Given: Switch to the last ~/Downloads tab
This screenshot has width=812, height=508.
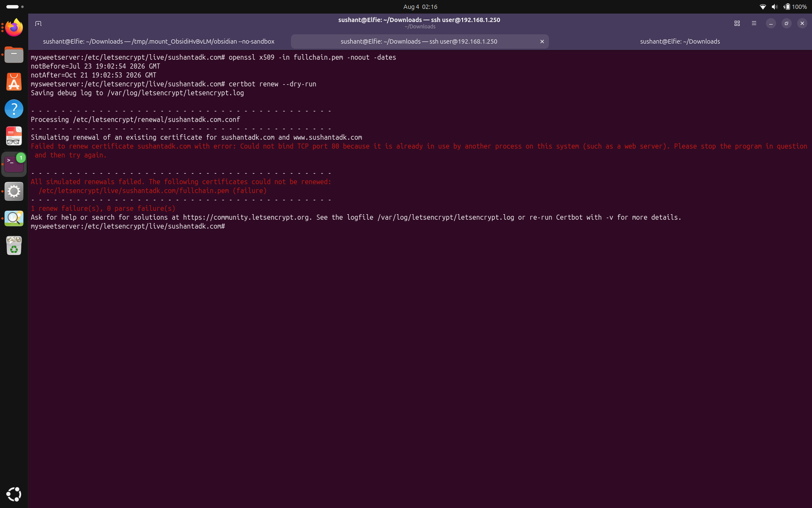Looking at the screenshot, I should (680, 41).
